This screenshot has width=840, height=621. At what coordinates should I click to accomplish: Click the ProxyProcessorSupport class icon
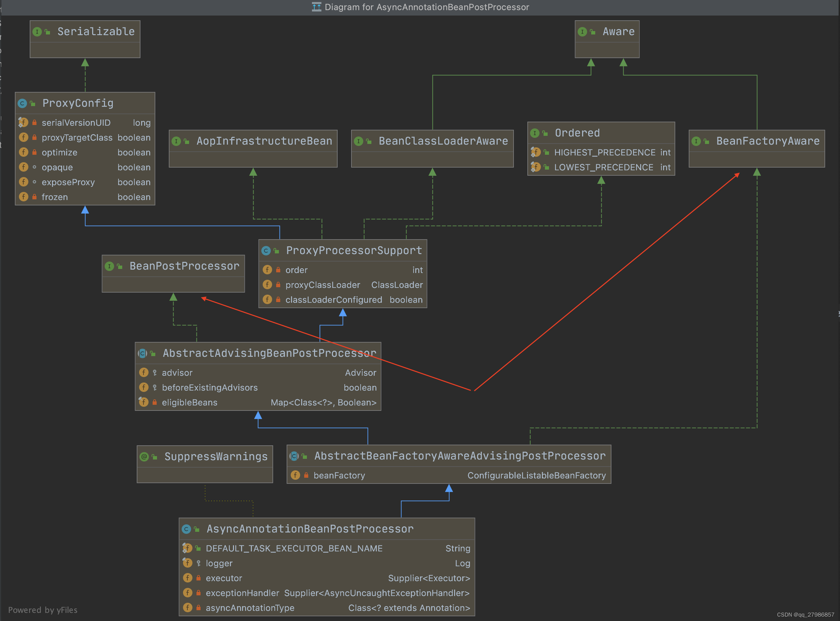(x=266, y=251)
